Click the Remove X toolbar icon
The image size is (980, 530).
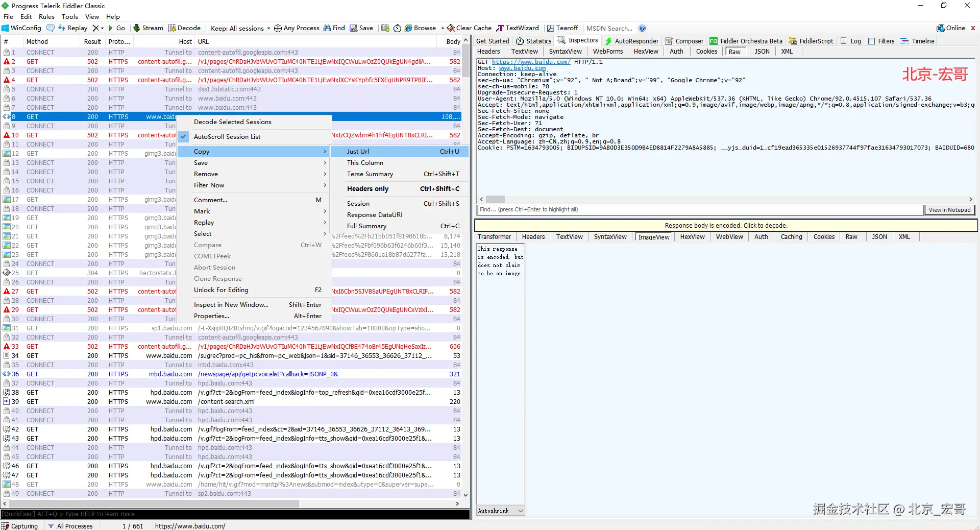pos(95,28)
